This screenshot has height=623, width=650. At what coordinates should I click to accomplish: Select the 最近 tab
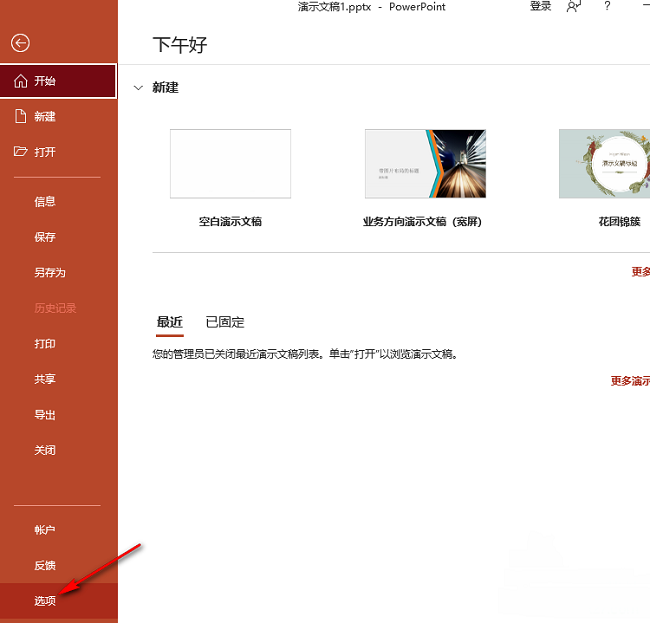(x=170, y=322)
